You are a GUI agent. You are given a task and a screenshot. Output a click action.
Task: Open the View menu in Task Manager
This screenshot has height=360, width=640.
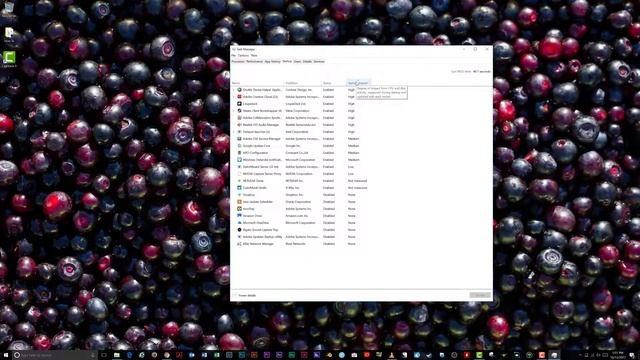[254, 56]
